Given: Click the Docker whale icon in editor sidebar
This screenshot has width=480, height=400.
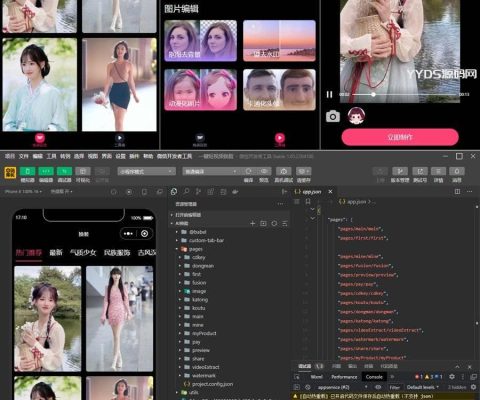Looking at the screenshot, I should pyautogui.click(x=235, y=192).
